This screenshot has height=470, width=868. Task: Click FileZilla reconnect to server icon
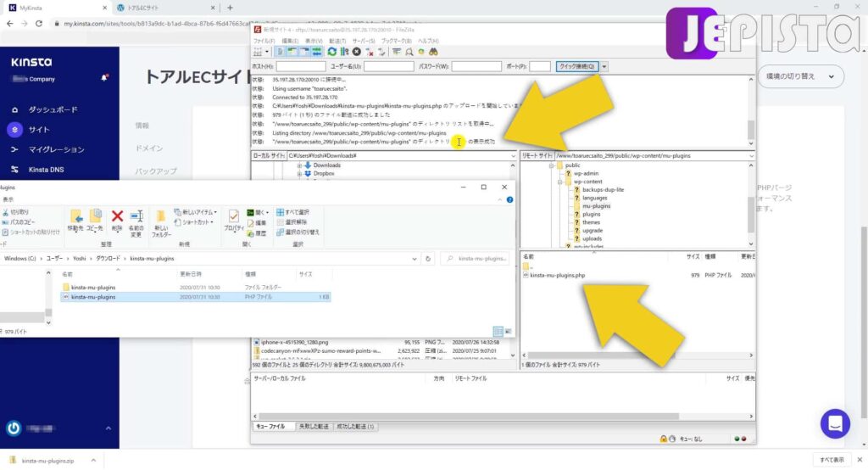(382, 52)
